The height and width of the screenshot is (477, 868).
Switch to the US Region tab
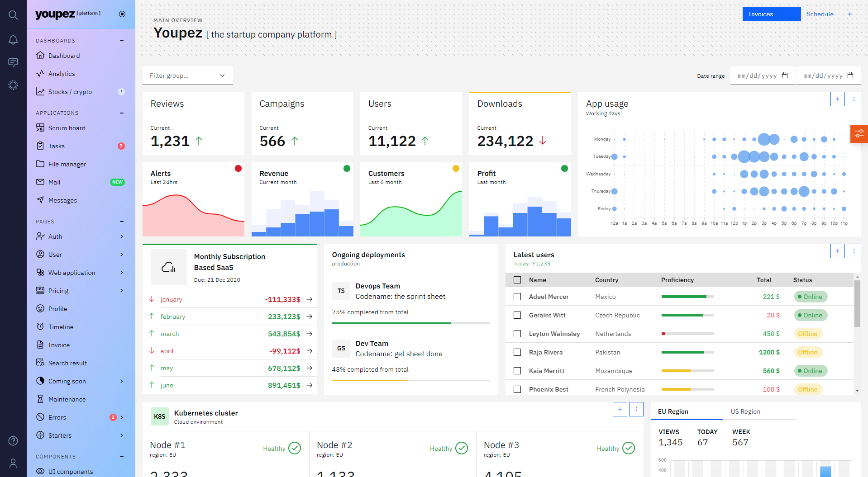click(x=745, y=411)
